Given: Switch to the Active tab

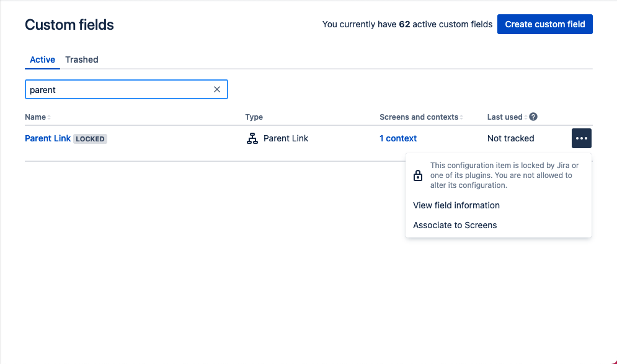Looking at the screenshot, I should (x=43, y=60).
